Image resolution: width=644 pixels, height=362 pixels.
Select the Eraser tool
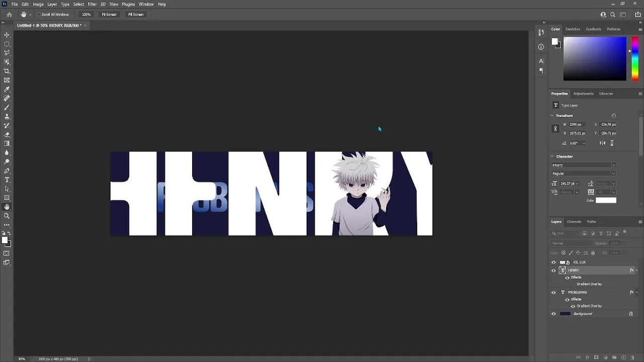[x=7, y=135]
